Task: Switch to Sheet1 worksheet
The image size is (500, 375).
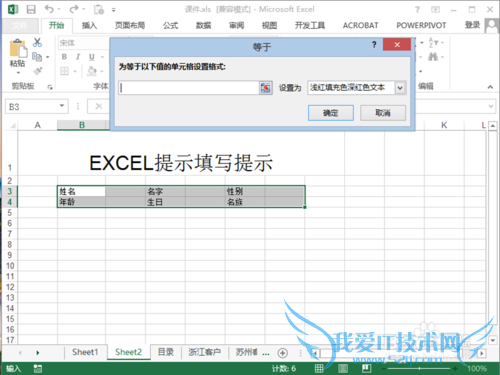Action: [85, 352]
